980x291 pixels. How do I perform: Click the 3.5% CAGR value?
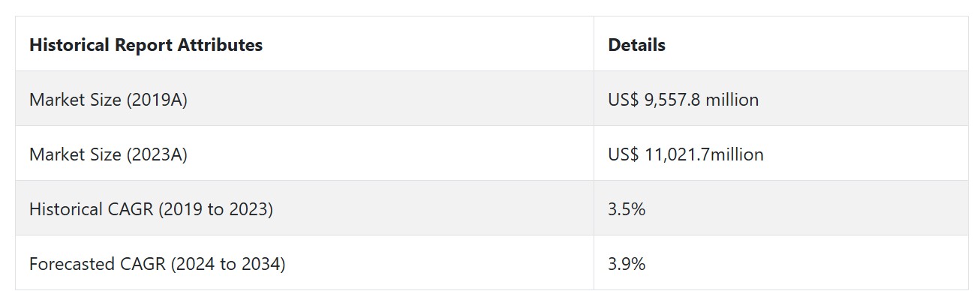click(627, 209)
